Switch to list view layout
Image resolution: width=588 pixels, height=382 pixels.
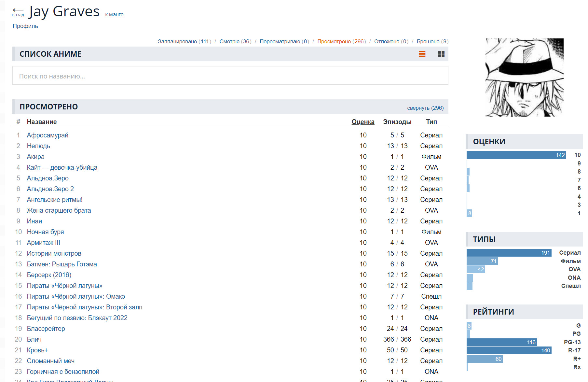point(422,54)
